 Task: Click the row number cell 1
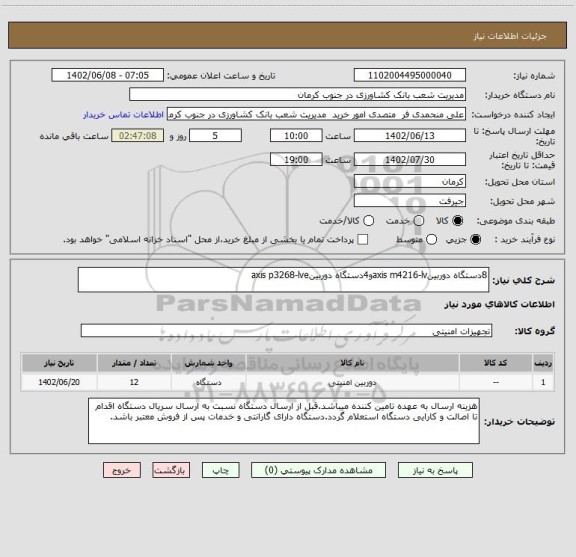coord(543,382)
